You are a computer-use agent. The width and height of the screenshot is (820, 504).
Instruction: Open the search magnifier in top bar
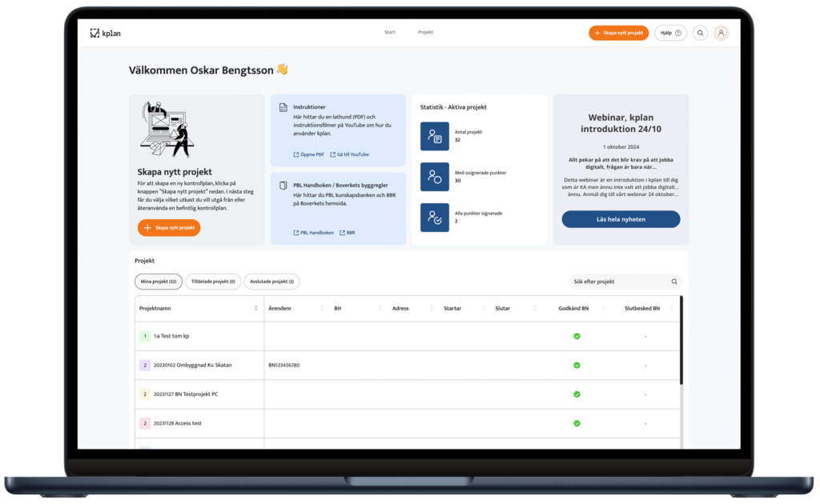click(x=701, y=33)
